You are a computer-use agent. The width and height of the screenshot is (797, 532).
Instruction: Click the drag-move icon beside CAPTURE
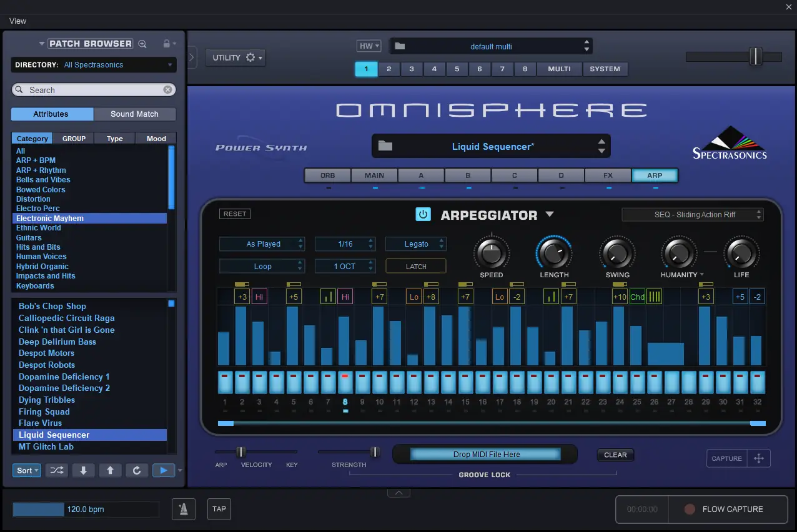pyautogui.click(x=759, y=458)
